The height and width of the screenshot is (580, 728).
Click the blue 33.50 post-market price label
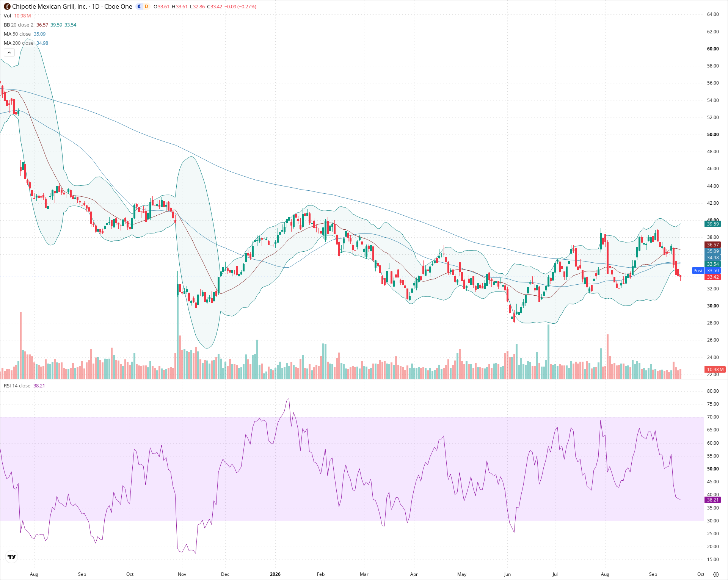[x=713, y=271]
